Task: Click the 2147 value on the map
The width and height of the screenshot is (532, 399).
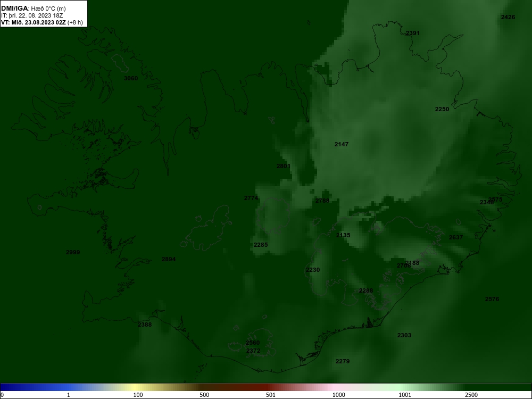Action: coord(342,144)
